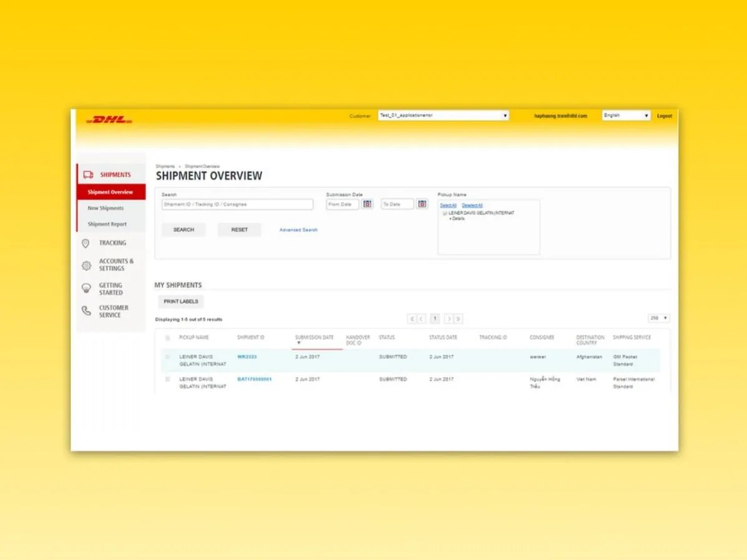This screenshot has width=747, height=560.
Task: Click the Select All link
Action: point(448,205)
